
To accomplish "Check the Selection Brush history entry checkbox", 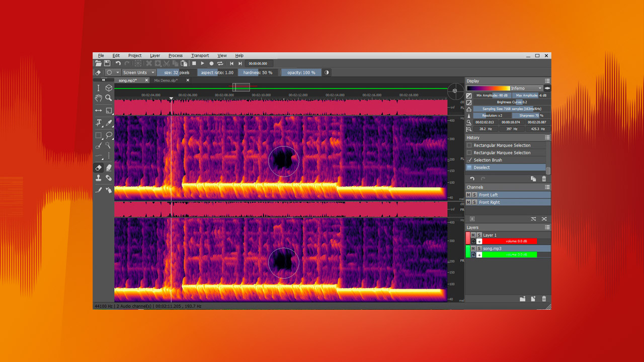I will [470, 160].
